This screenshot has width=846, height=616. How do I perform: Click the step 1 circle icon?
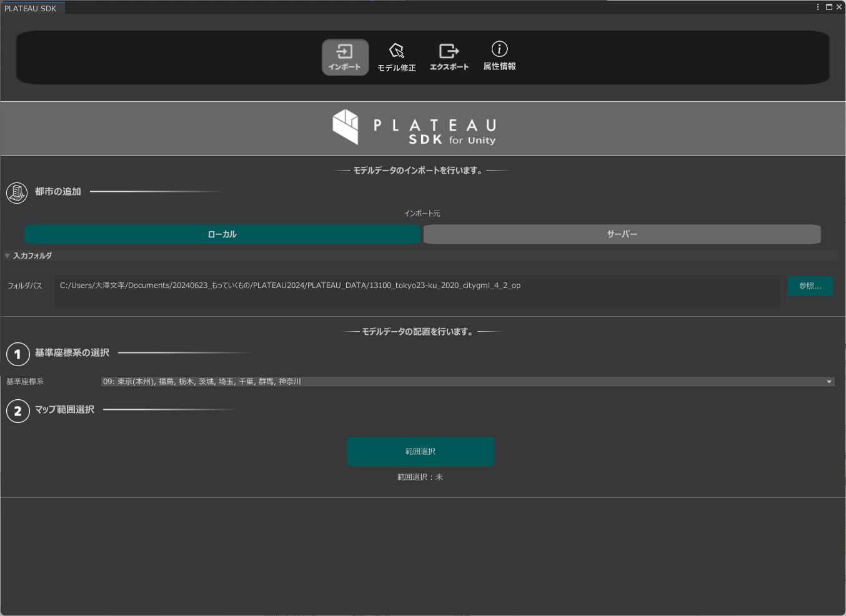17,354
